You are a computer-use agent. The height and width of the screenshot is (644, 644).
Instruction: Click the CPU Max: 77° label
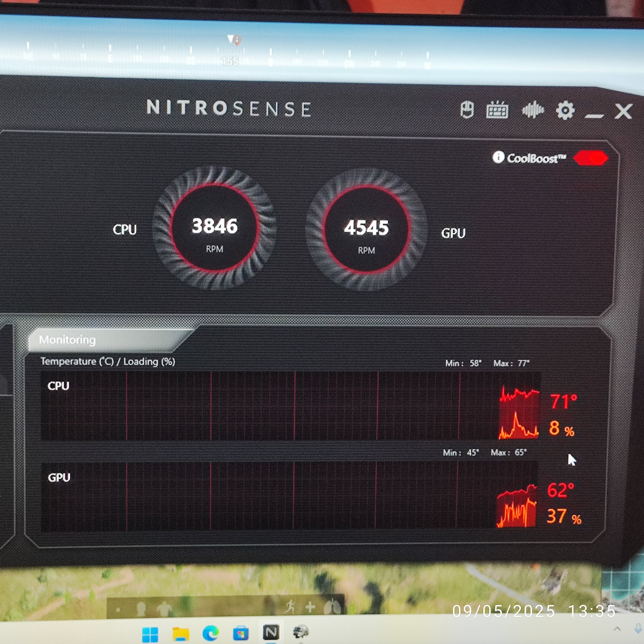point(511,363)
